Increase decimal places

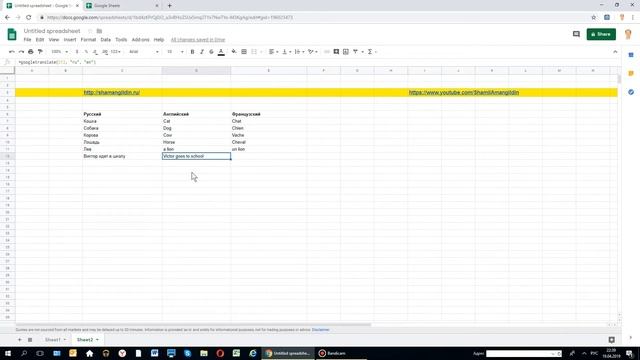105,52
